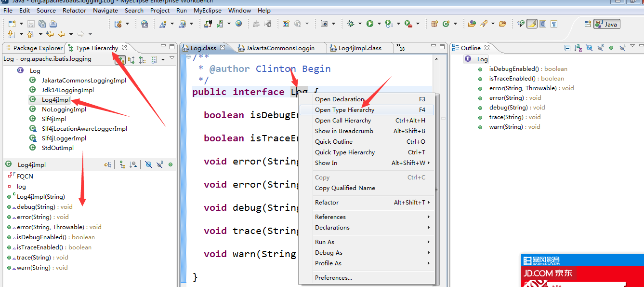Screen dimensions: 644x287
Task: Open the Refactor menu
Action: click(x=75, y=10)
